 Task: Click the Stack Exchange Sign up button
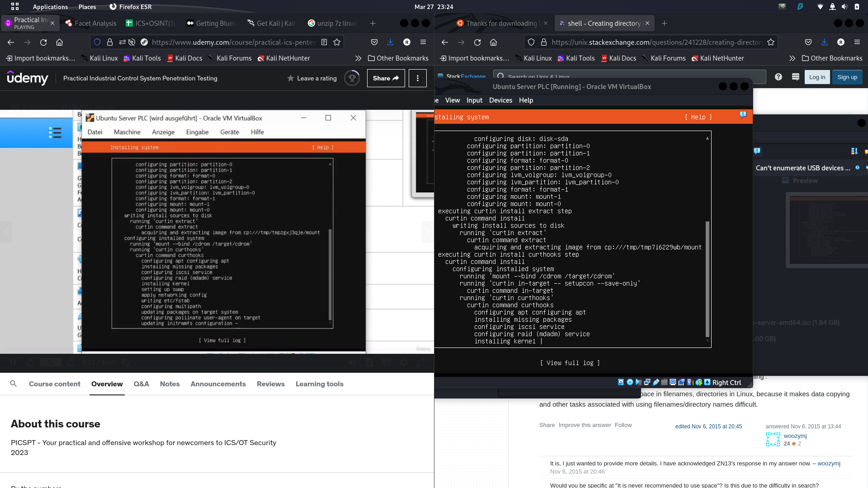pyautogui.click(x=847, y=77)
